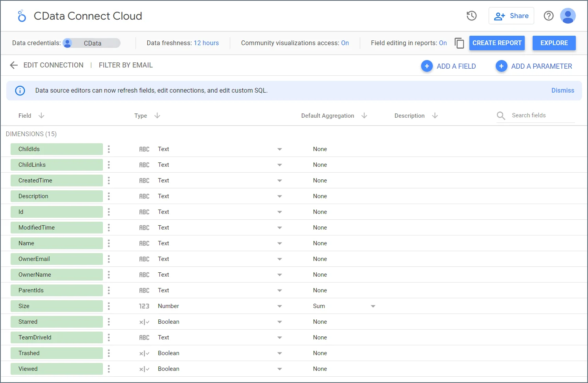Select the ModifiedTime field chip
This screenshot has width=588, height=383.
click(57, 228)
